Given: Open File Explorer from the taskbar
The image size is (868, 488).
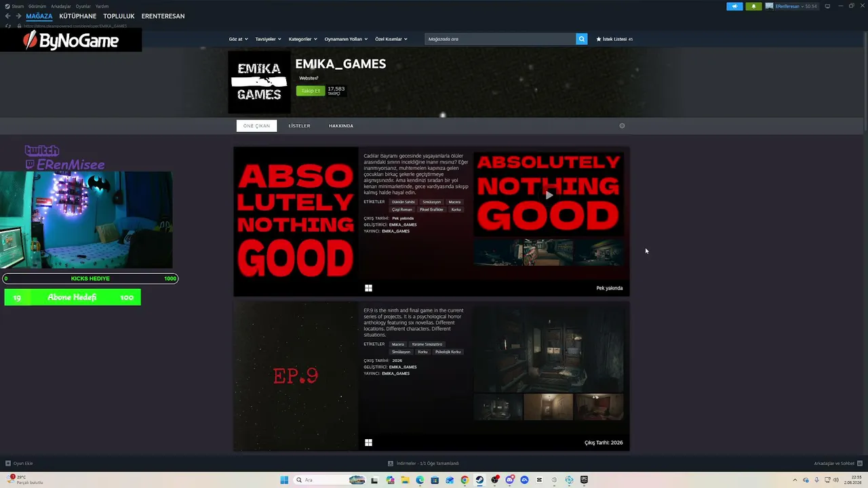Looking at the screenshot, I should point(405,480).
